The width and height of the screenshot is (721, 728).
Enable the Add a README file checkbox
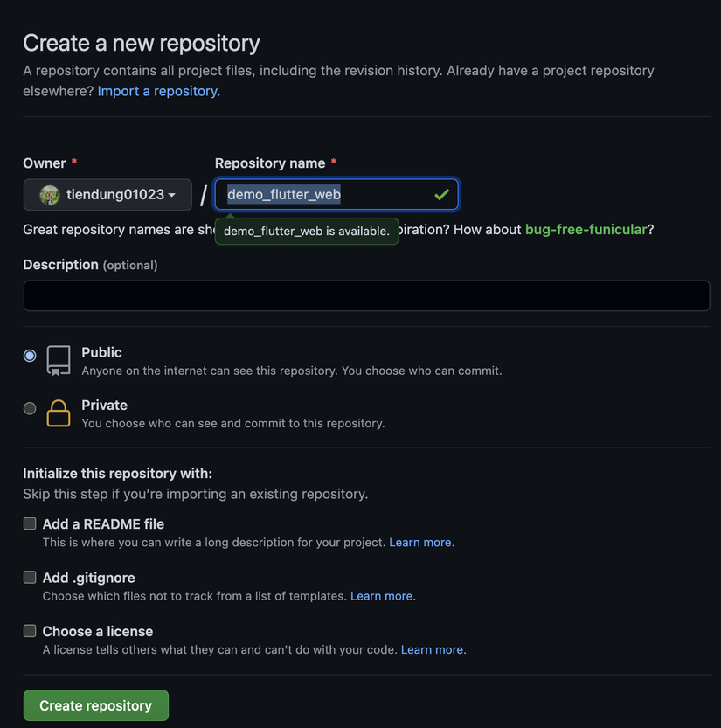(30, 523)
